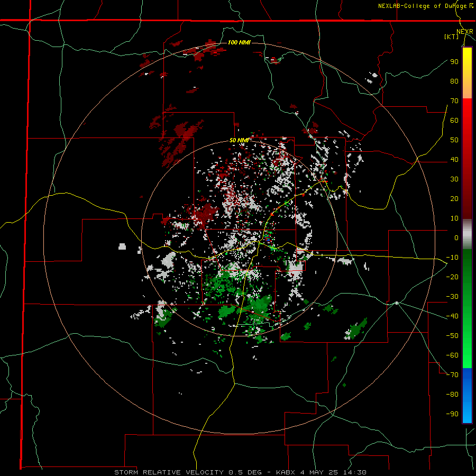The height and width of the screenshot is (476, 476).
Task: Click the 30 value on the velocity scale
Action: pos(454,179)
